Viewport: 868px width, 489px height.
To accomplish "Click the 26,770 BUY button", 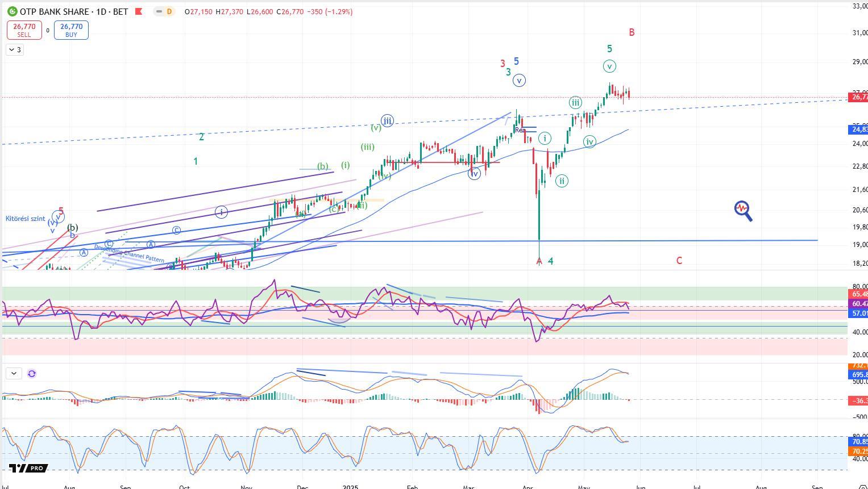I will [x=71, y=30].
